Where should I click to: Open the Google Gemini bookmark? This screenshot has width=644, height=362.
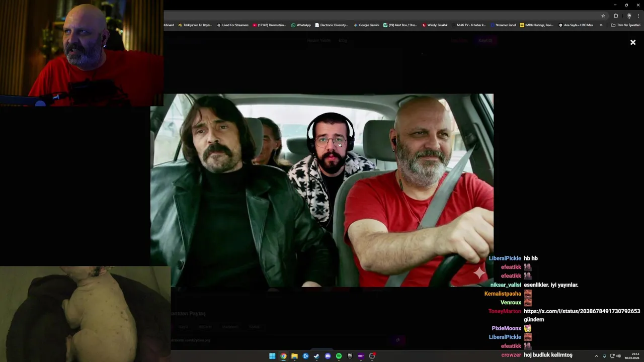366,25
